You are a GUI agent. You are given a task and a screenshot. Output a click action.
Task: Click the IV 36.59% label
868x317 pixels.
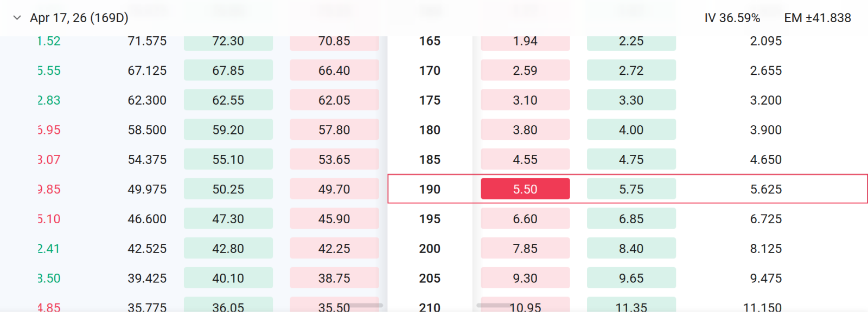pos(732,18)
